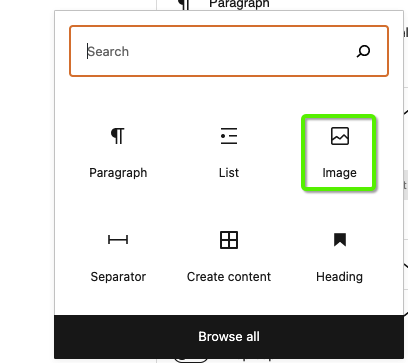This screenshot has height=363, width=408.
Task: Click the Paragraph label in the block grid
Action: coord(118,173)
